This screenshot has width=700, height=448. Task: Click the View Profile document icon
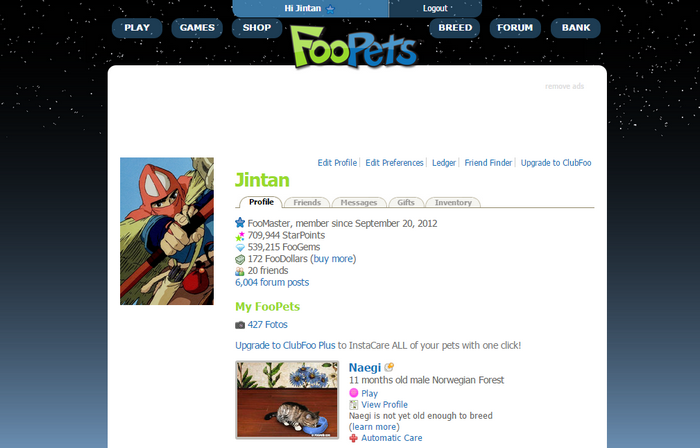(354, 405)
